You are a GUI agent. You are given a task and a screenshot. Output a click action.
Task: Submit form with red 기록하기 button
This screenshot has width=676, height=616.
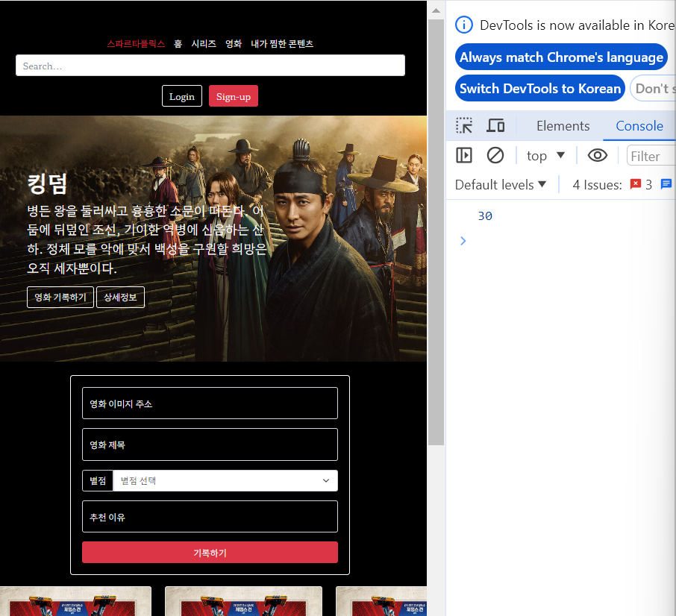click(210, 553)
